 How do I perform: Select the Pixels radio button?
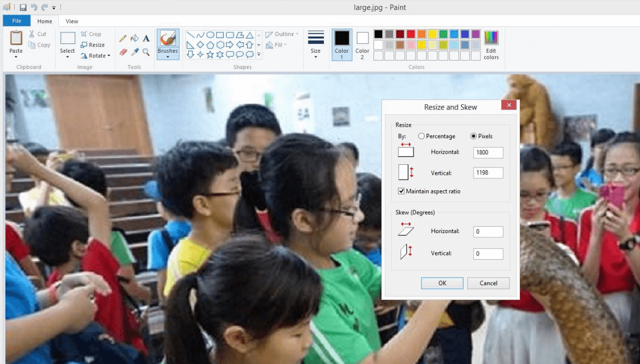[x=474, y=136]
